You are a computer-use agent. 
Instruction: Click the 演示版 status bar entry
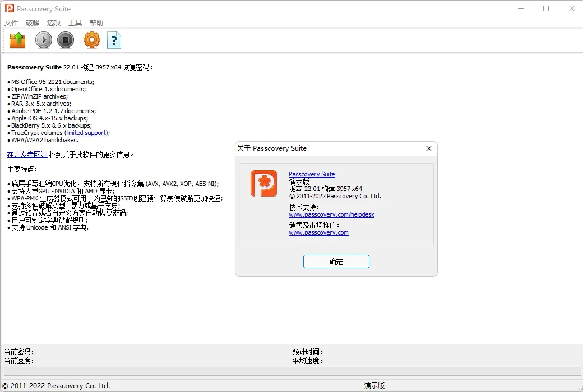374,386
